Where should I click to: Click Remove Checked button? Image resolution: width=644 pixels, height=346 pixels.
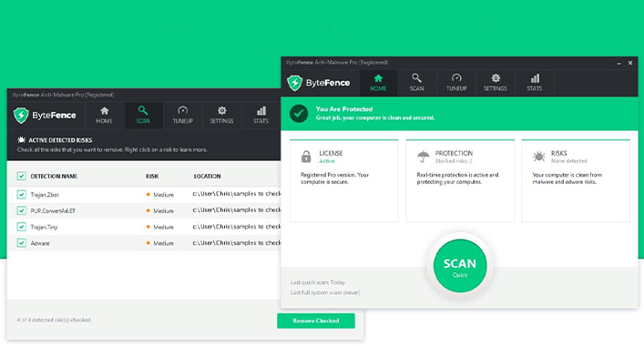click(316, 321)
